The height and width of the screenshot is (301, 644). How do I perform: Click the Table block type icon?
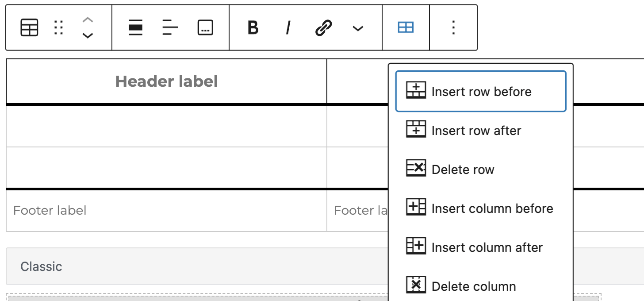[30, 28]
